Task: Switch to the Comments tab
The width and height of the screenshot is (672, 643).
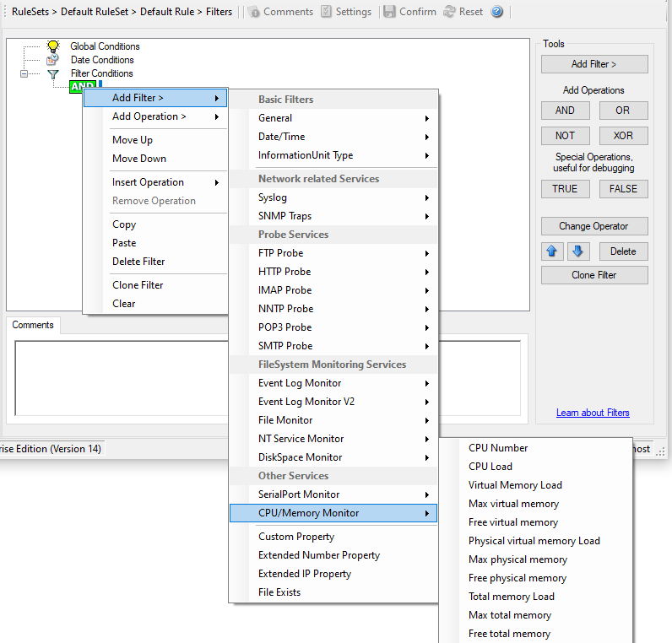Action: [x=33, y=325]
